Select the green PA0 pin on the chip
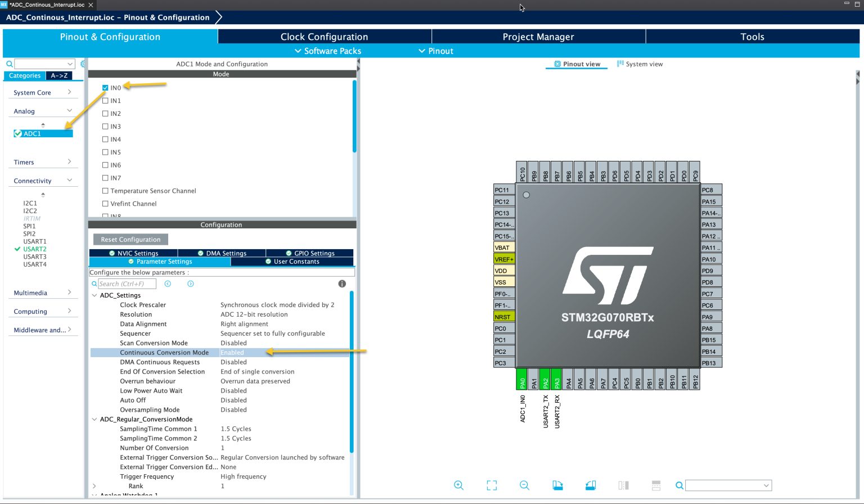 pos(521,379)
